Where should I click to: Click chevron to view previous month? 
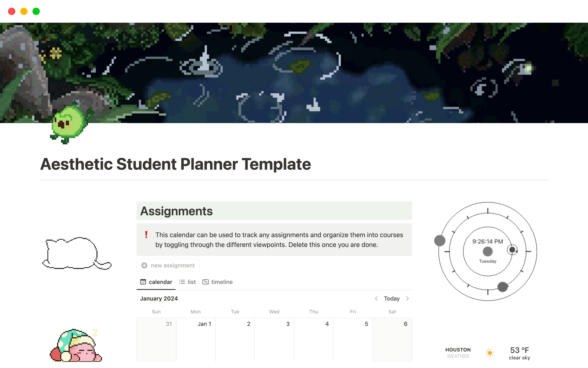[376, 298]
